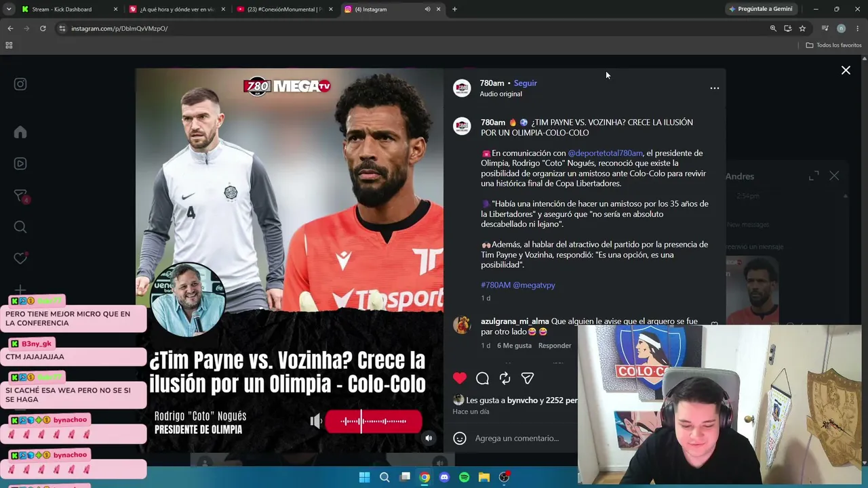This screenshot has height=488, width=868.
Task: Open the comment bubble icon under the post
Action: click(x=482, y=378)
